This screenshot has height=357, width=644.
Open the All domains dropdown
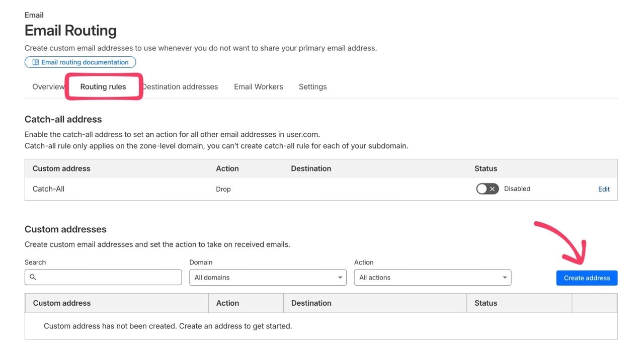tap(268, 277)
